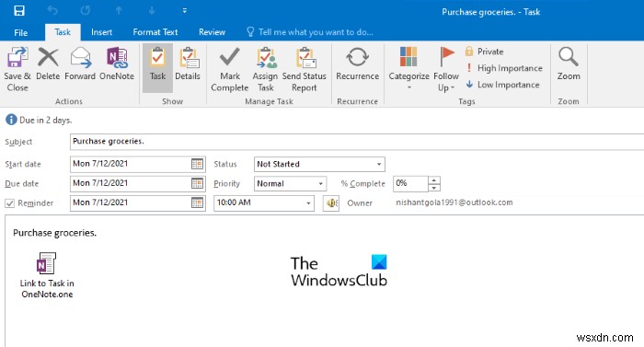Click the body text Purchase groceries.
Viewport: 644px width, 347px height.
(x=54, y=233)
